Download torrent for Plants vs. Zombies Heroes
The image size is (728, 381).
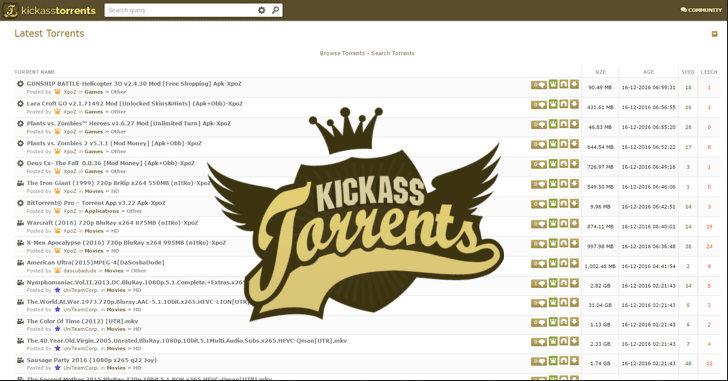pos(574,124)
